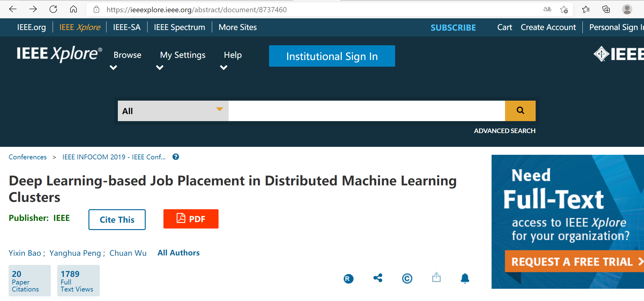644x301 pixels.
Task: Open alerts via the bell icon
Action: (x=465, y=278)
